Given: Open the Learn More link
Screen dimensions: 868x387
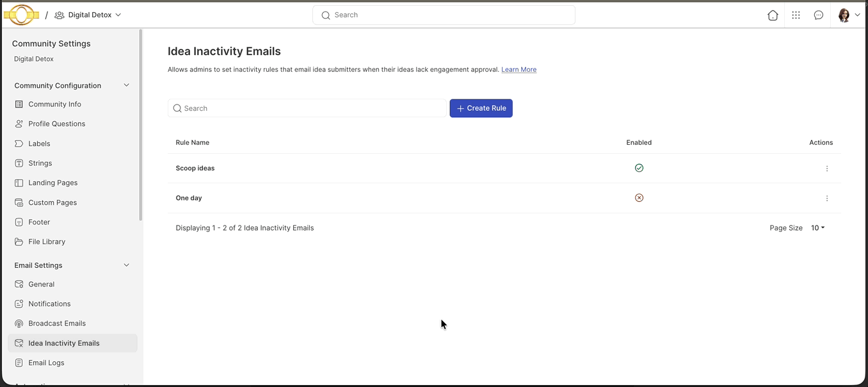Looking at the screenshot, I should (x=518, y=69).
